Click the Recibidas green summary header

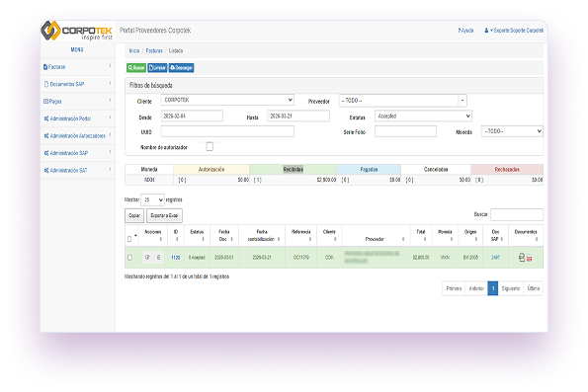293,170
